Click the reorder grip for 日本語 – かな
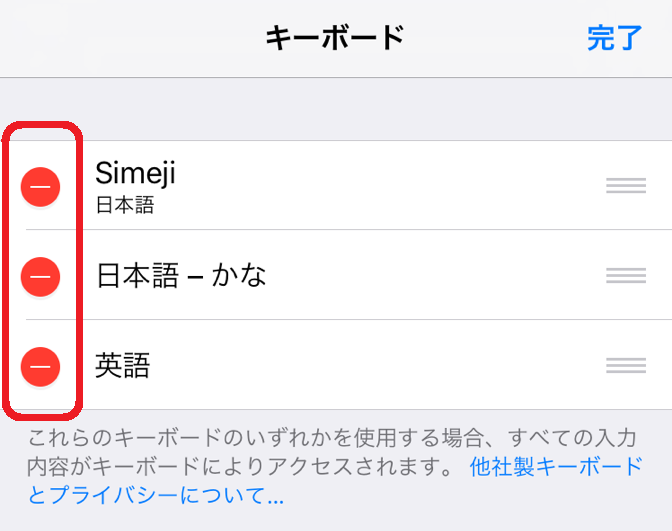Image resolution: width=672 pixels, height=531 pixels. [x=625, y=275]
